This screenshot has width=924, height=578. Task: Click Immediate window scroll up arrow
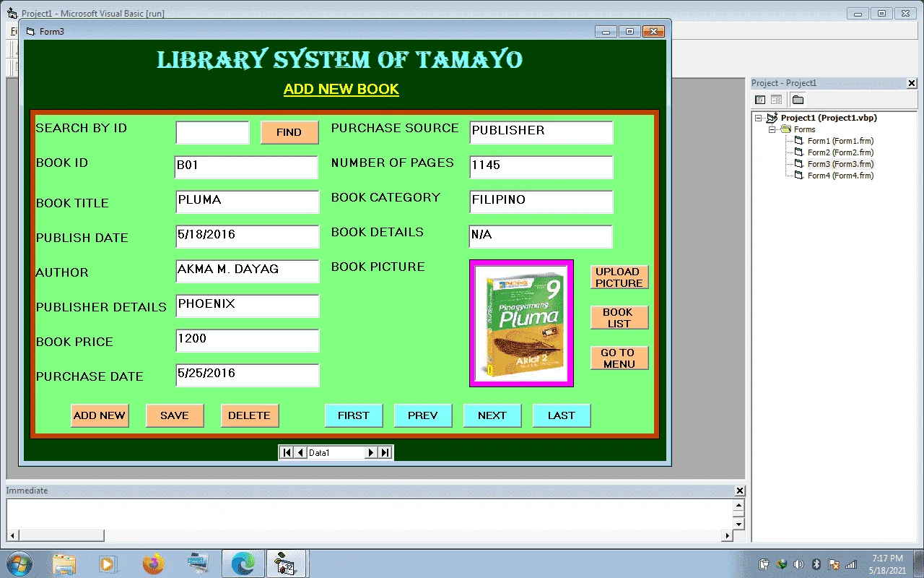pos(738,506)
